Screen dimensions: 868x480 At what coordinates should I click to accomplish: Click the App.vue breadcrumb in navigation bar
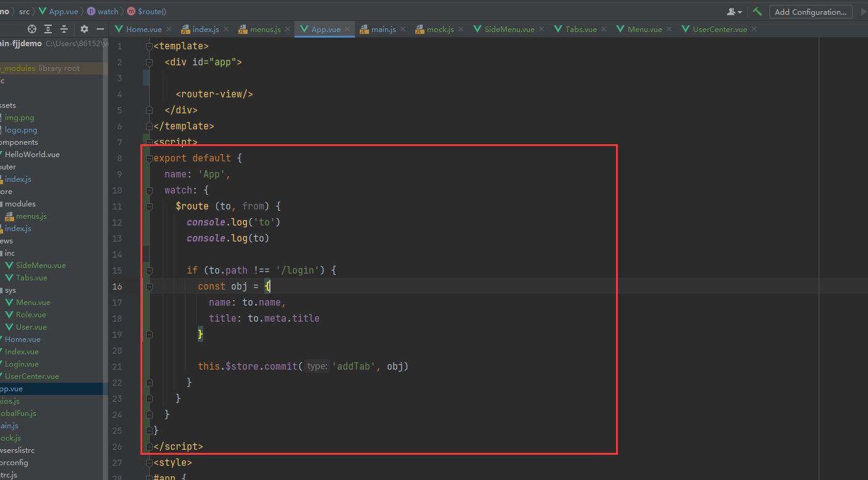[x=59, y=11]
